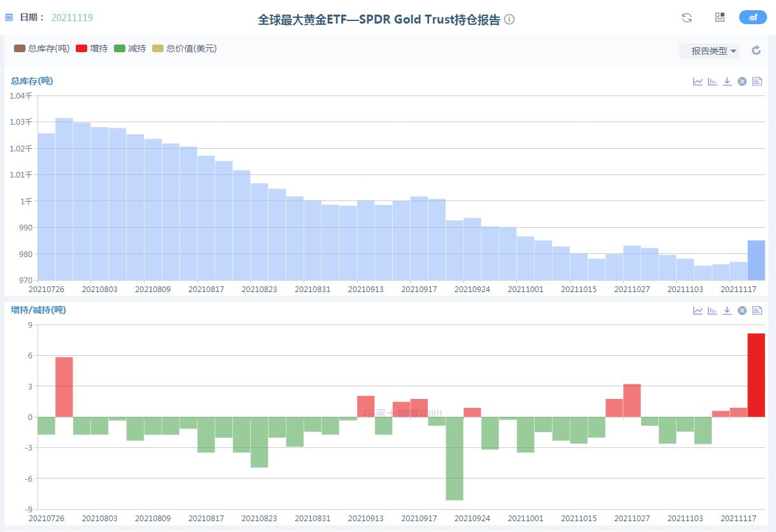Download the 总库存 chart image
Viewport: 776px width, 532px height.
point(727,81)
